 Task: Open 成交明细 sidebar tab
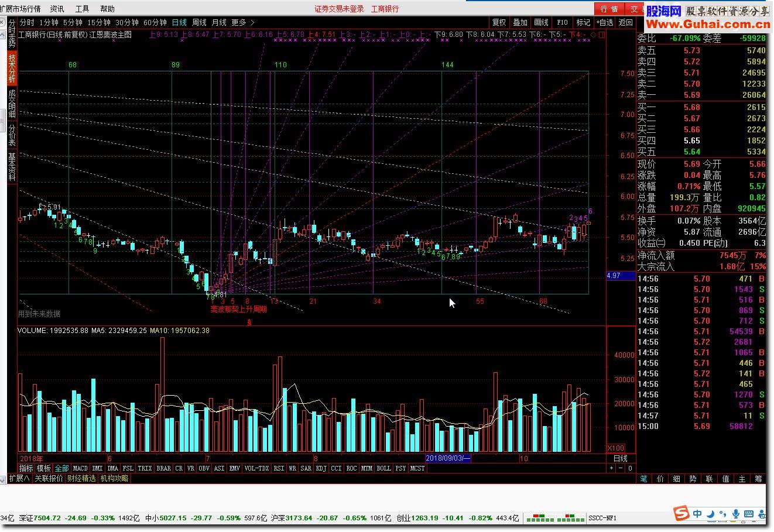(12, 104)
